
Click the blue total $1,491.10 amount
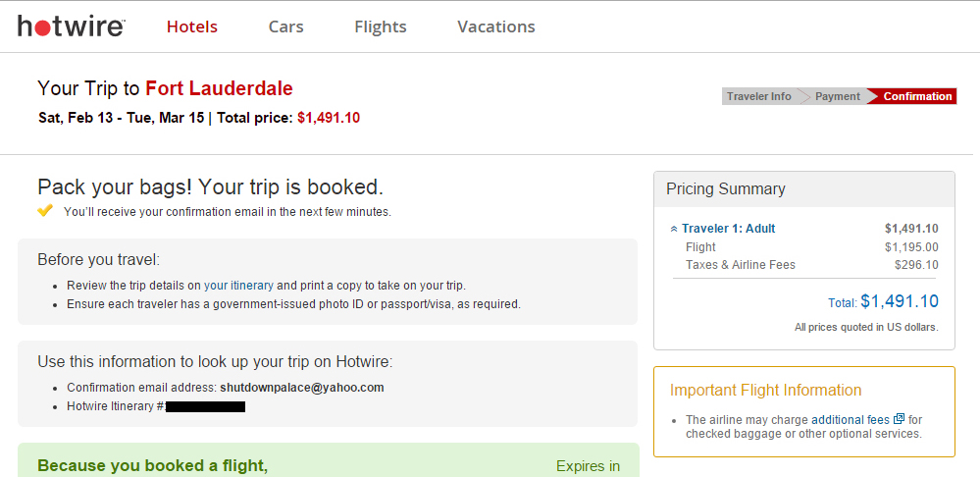(900, 301)
